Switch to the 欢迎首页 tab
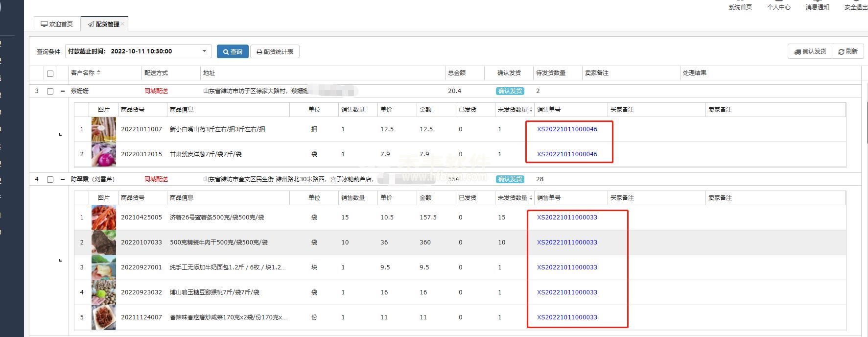 click(57, 24)
